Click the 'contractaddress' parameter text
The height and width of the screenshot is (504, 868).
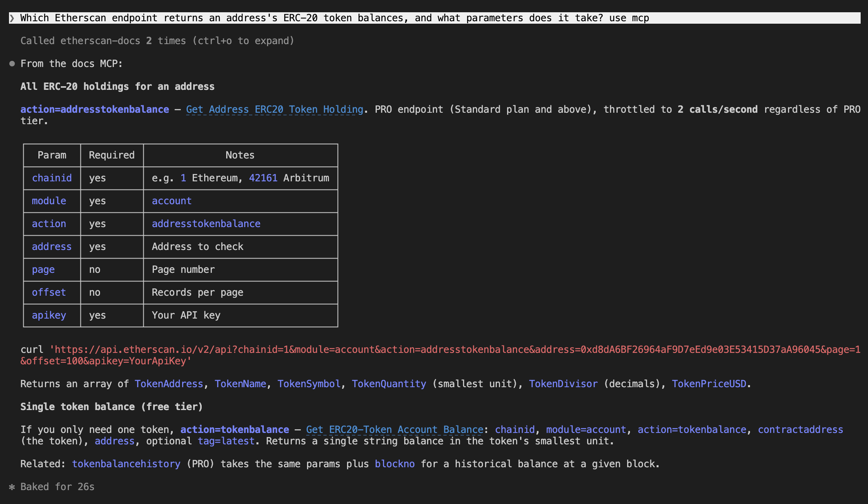801,430
